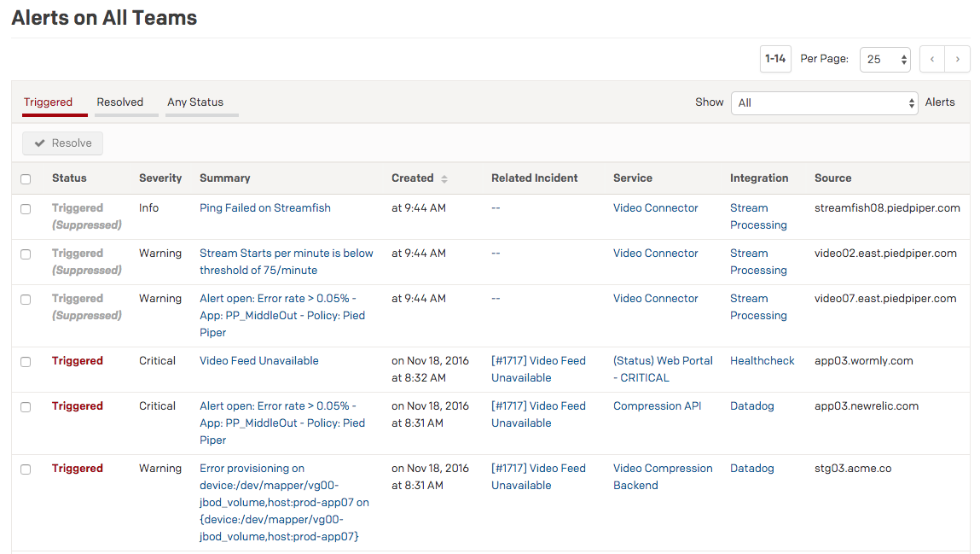Go to previous page arrow
The height and width of the screenshot is (554, 980).
[x=932, y=59]
